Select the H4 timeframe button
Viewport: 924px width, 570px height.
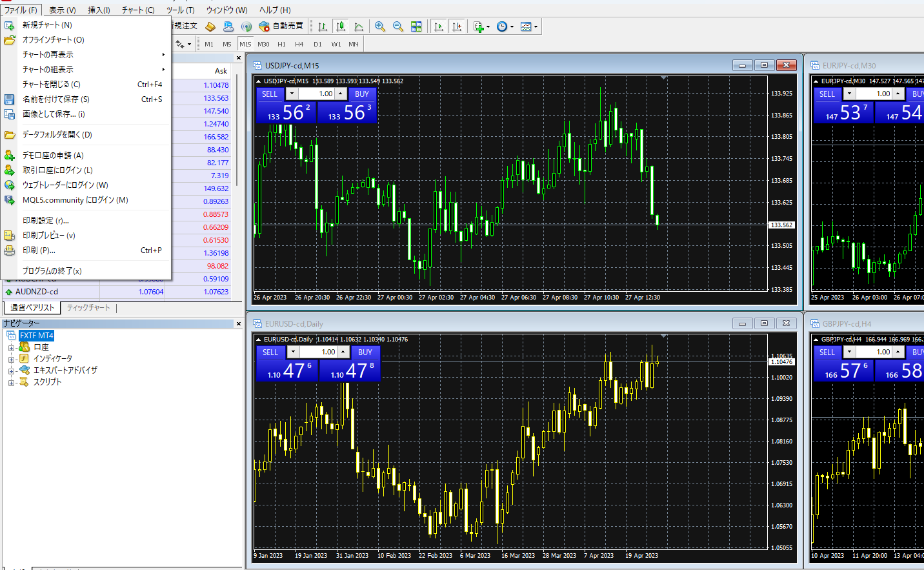[x=299, y=45]
